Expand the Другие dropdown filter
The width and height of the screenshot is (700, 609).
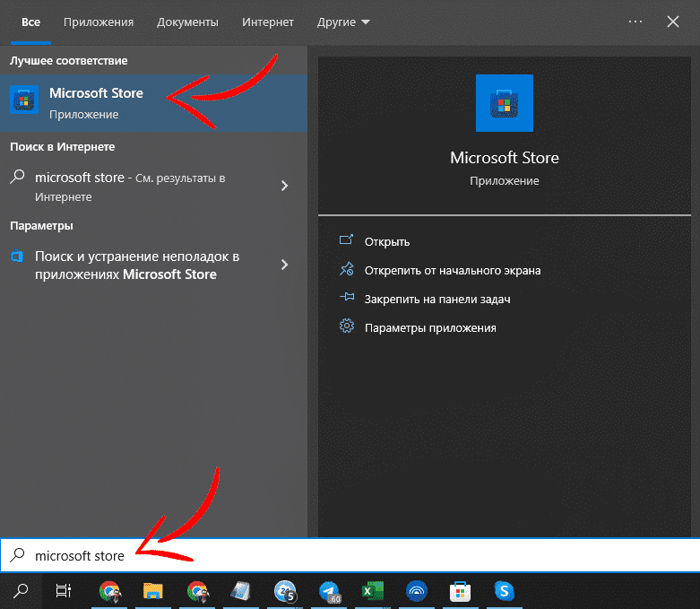pos(343,22)
